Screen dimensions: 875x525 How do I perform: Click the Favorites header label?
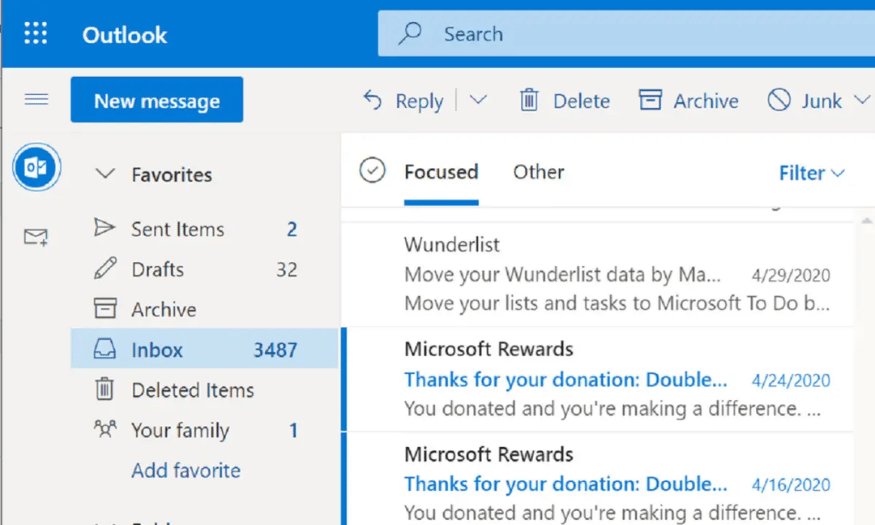click(172, 175)
